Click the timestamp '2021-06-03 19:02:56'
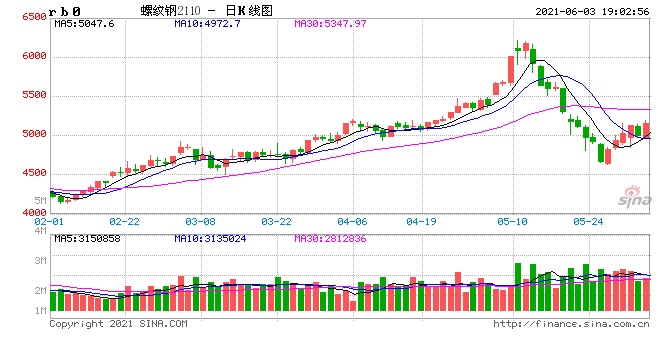Screen dimensions: 660x360 (x=592, y=11)
